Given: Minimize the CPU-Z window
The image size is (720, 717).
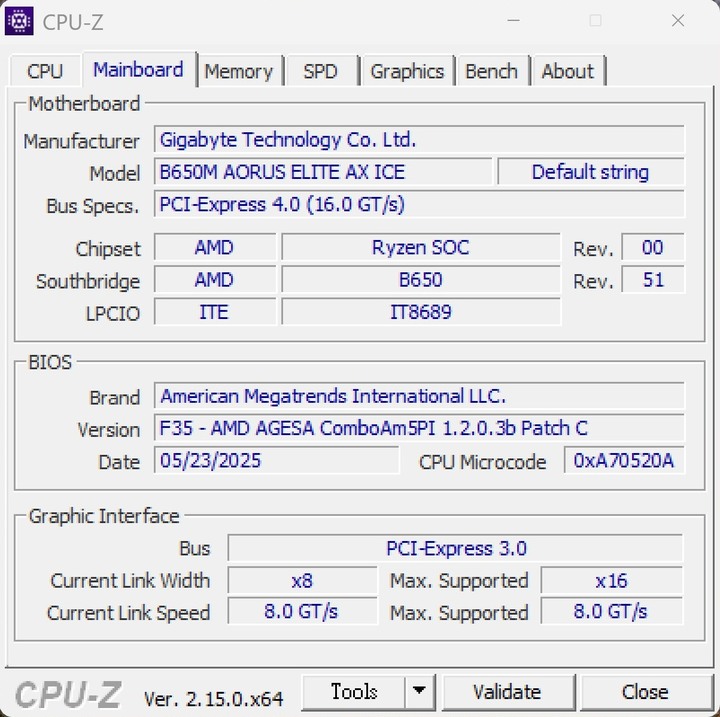Looking at the screenshot, I should pyautogui.click(x=513, y=21).
